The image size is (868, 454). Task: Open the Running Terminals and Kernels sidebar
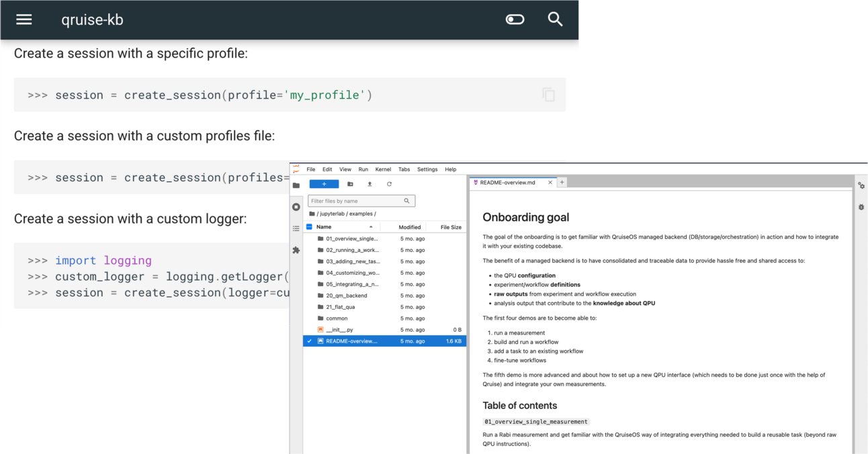(x=296, y=207)
